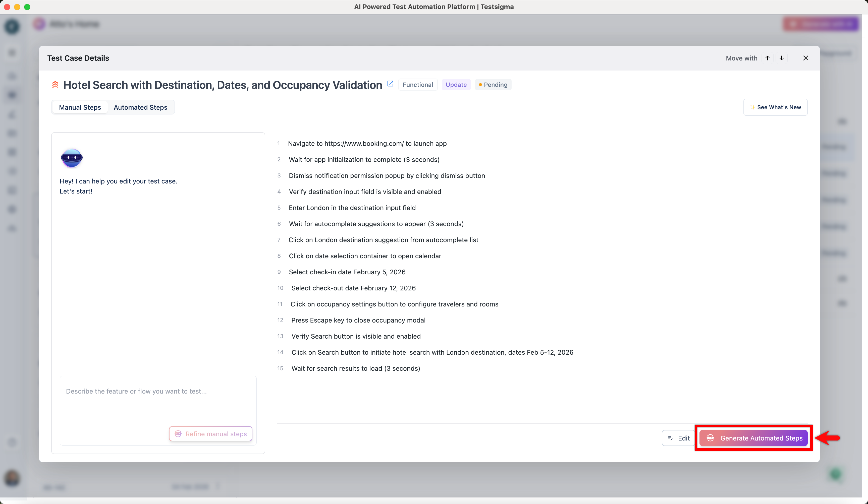Screen dimensions: 868x504
Task: Click step 9 check-in date February 5
Action: click(347, 272)
